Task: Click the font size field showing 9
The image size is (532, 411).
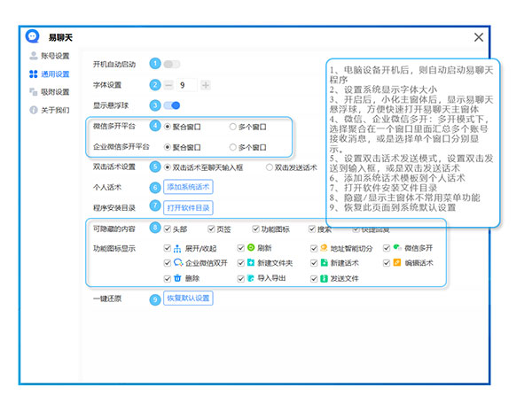Action: pos(186,85)
